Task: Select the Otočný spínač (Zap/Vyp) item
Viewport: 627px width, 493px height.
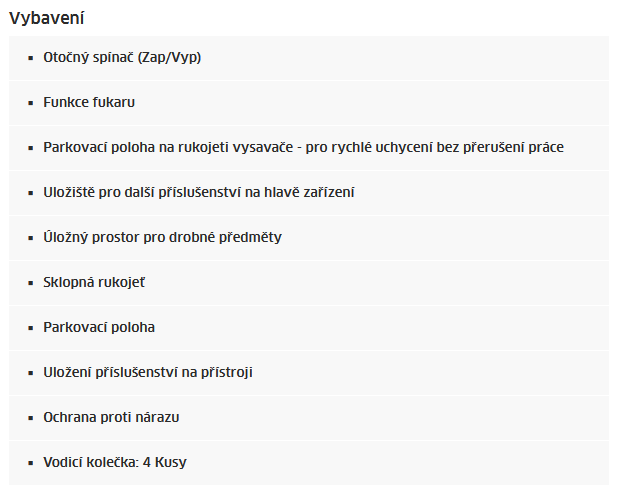Action: coord(309,58)
